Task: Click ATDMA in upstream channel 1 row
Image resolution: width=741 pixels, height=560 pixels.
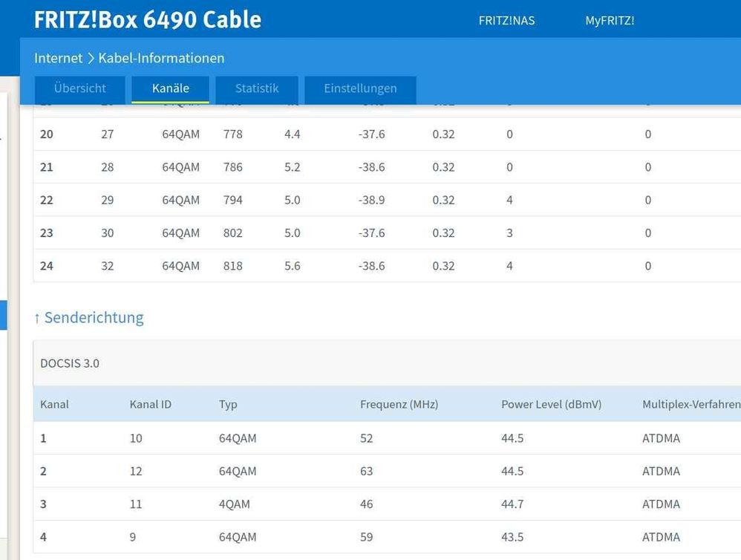Action: pyautogui.click(x=661, y=438)
